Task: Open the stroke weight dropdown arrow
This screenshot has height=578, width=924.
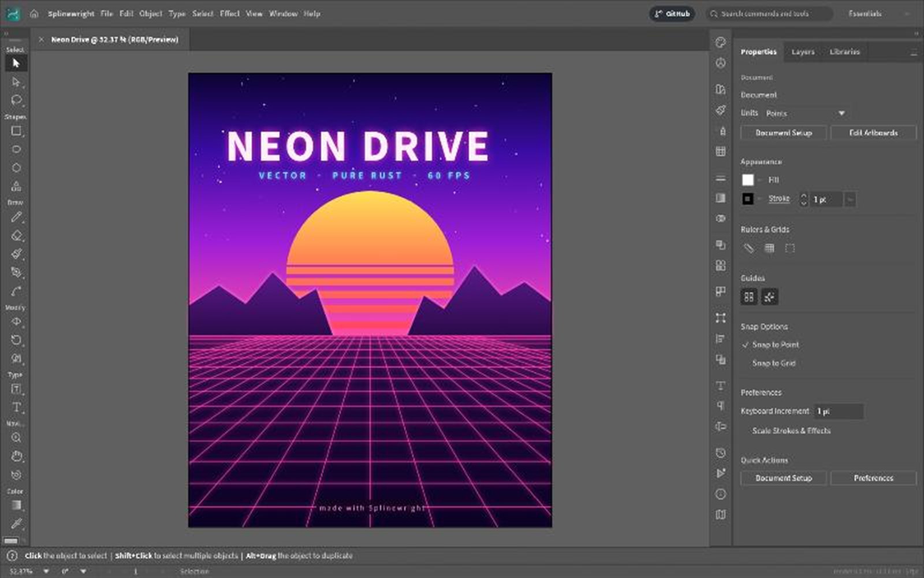Action: click(x=850, y=199)
